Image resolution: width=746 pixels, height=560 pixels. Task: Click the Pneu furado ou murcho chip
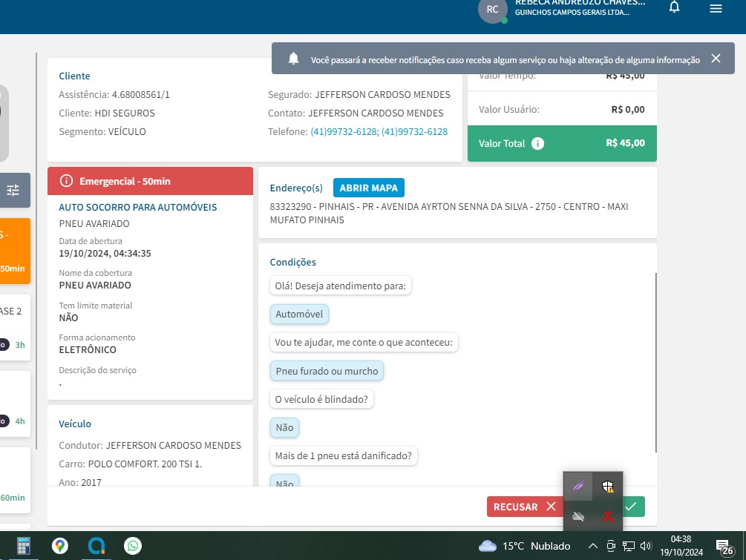327,371
